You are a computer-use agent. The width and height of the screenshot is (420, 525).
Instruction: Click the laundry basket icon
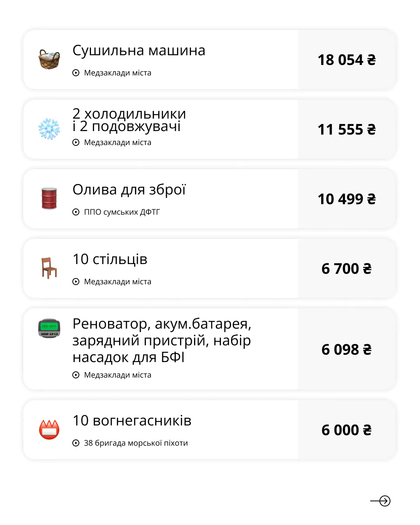[49, 59]
